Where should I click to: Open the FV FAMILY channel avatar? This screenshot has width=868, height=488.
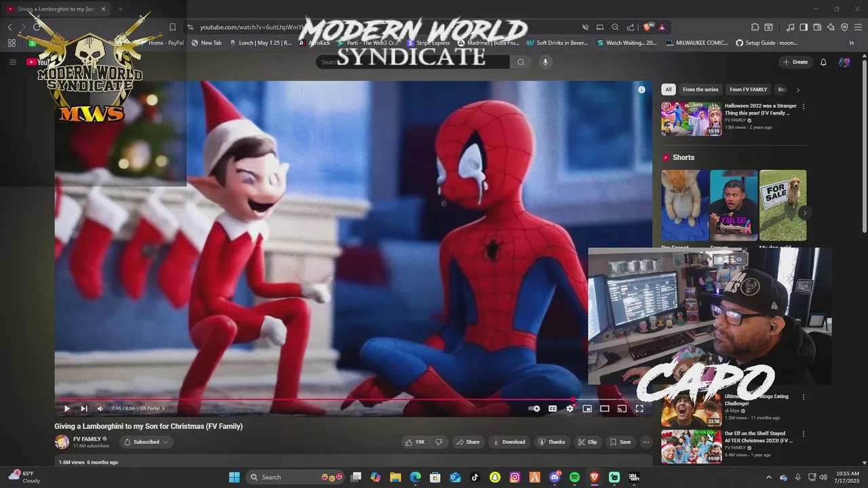[x=62, y=442]
